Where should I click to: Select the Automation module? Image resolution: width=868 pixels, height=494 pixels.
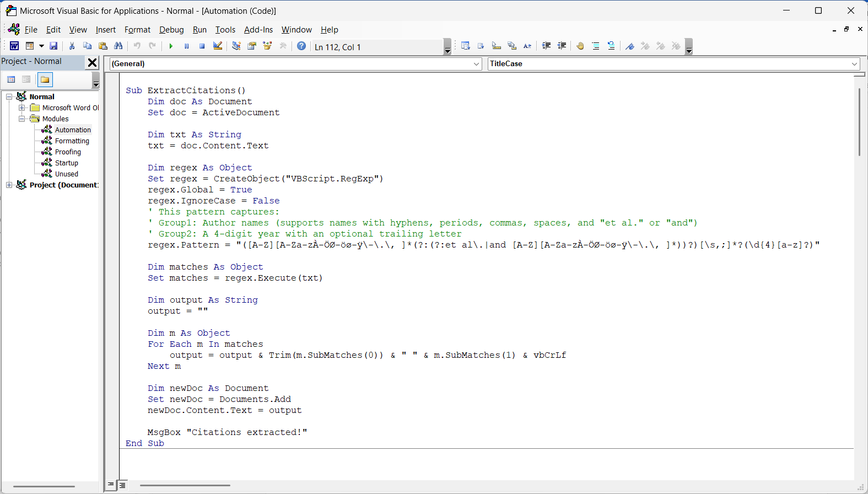coord(73,130)
